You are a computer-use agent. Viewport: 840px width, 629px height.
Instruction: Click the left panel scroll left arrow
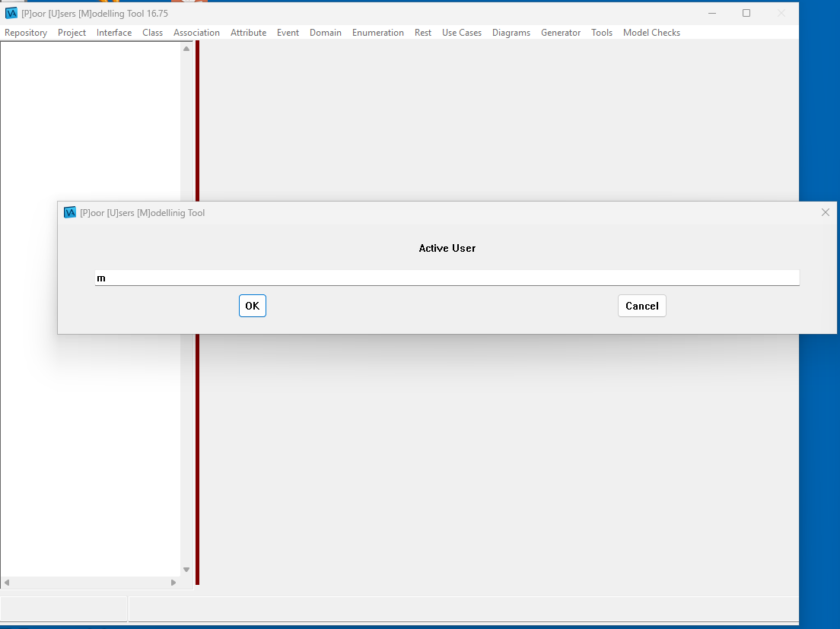click(x=7, y=583)
